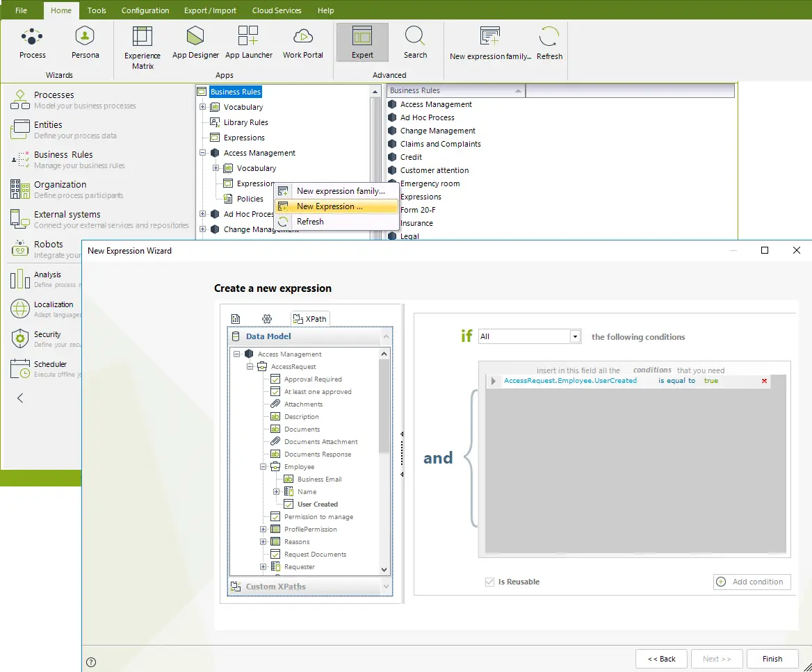This screenshot has height=672, width=812.
Task: Click the Finish button
Action: [x=772, y=659]
